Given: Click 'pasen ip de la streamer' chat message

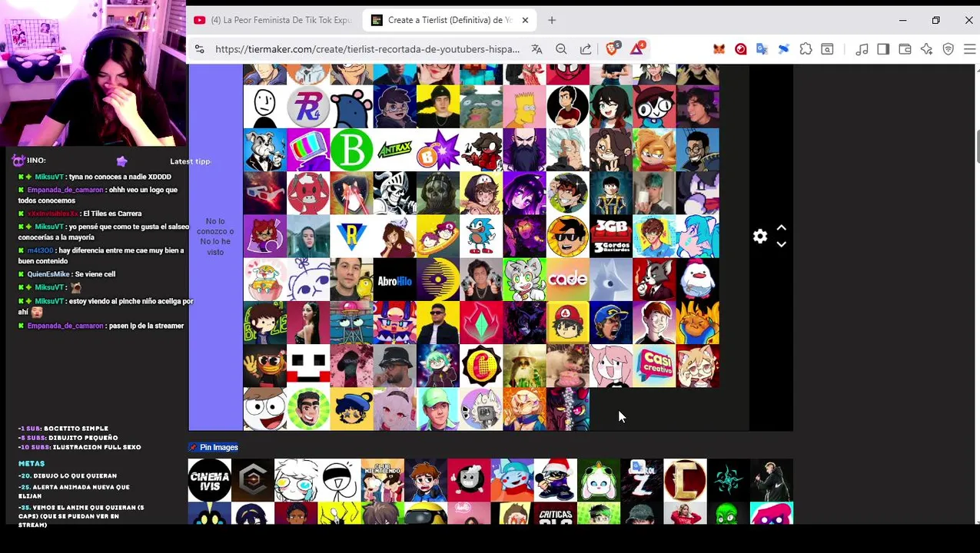Looking at the screenshot, I should (105, 326).
